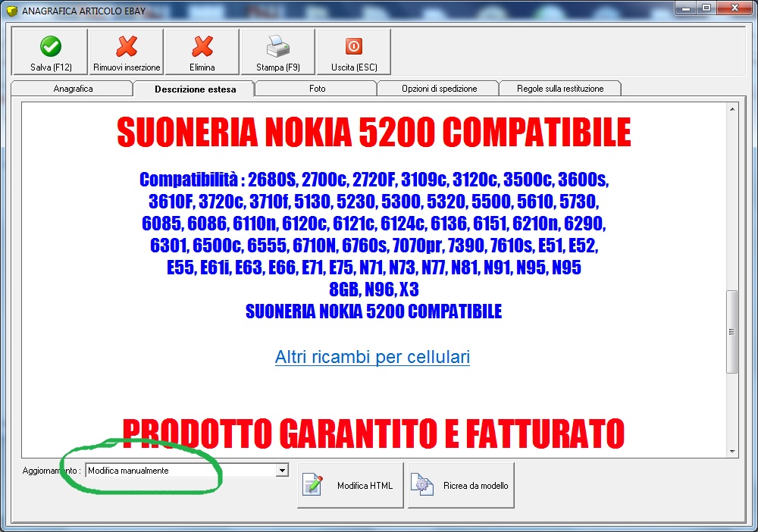758x532 pixels.
Task: Maximize the Anagrafica Articolo eBay window
Action: [x=706, y=8]
